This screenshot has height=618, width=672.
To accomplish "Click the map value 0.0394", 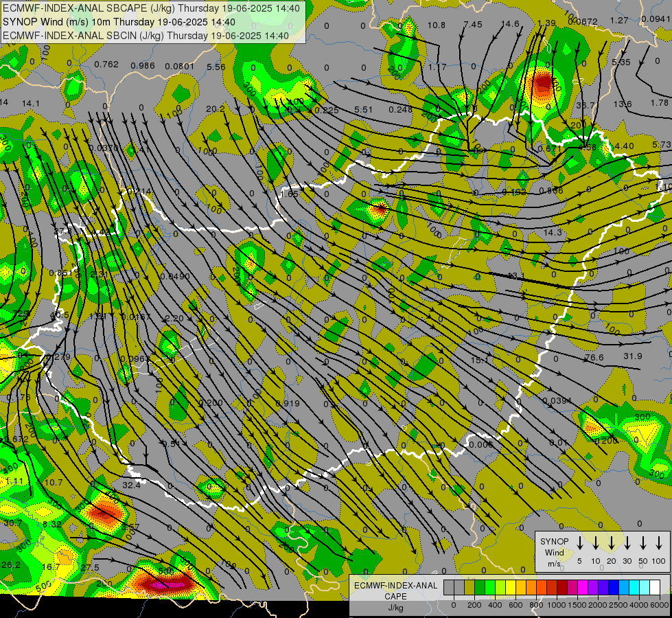I will [557, 400].
